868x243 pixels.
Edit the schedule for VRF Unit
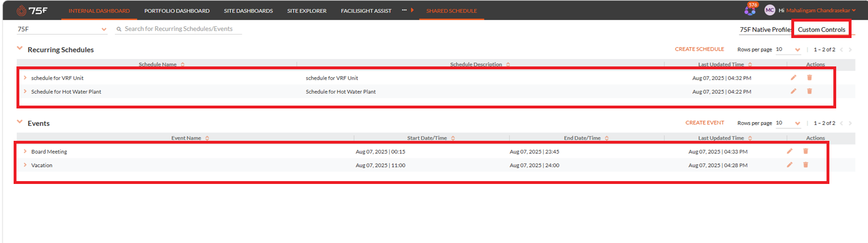pyautogui.click(x=794, y=78)
